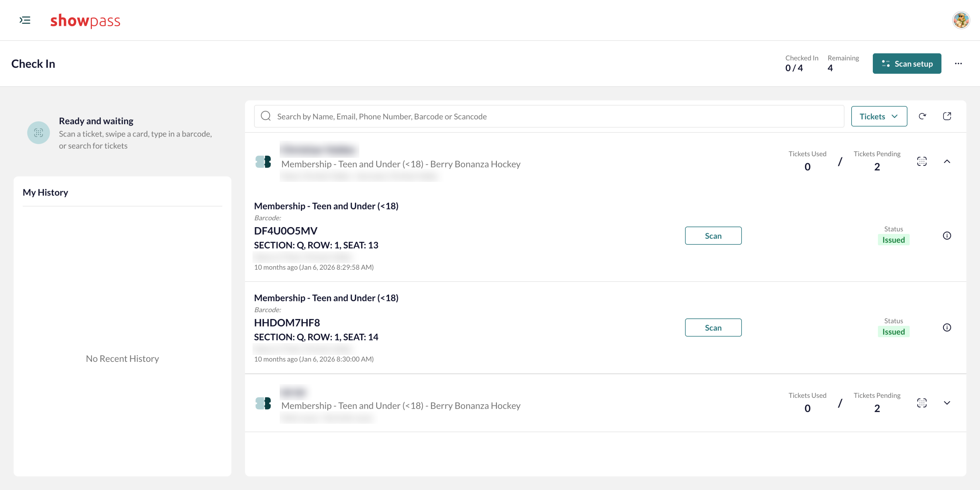Viewport: 980px width, 490px height.
Task: Click the Issued status badge for seat 13
Action: [893, 240]
